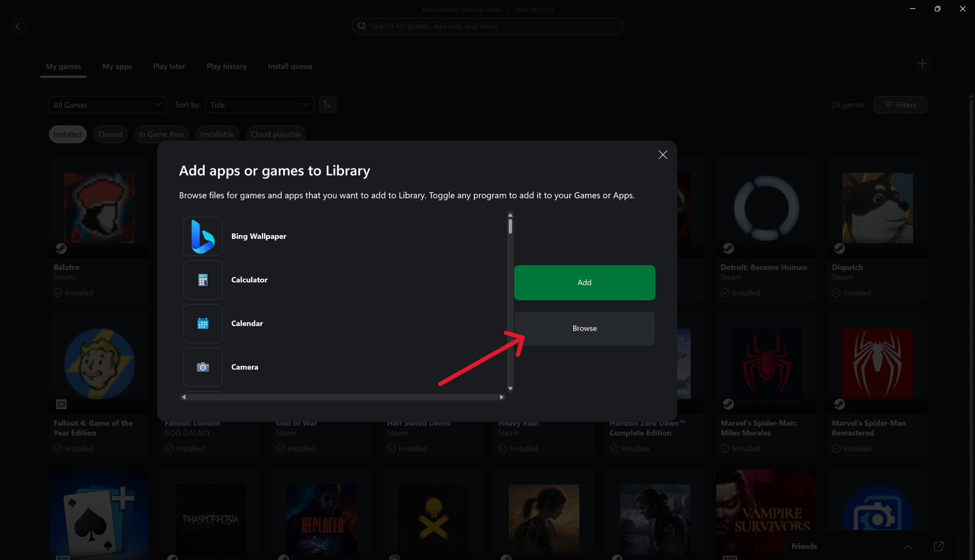Click the plus icon to add to library
Screen dimensions: 975x560
[x=922, y=63]
